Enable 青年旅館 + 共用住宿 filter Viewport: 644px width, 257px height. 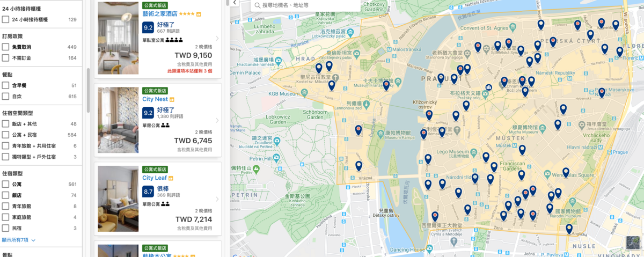(x=5, y=146)
